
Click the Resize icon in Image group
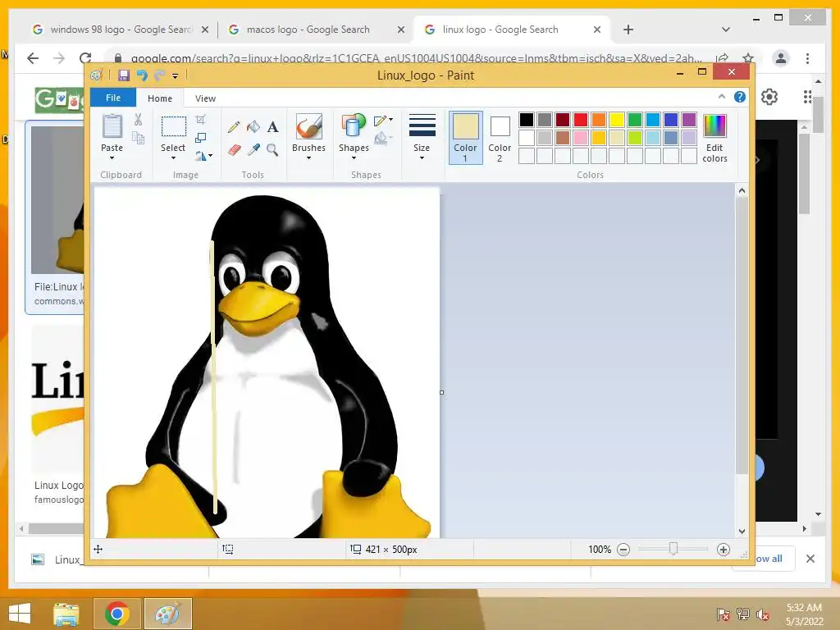tap(200, 138)
